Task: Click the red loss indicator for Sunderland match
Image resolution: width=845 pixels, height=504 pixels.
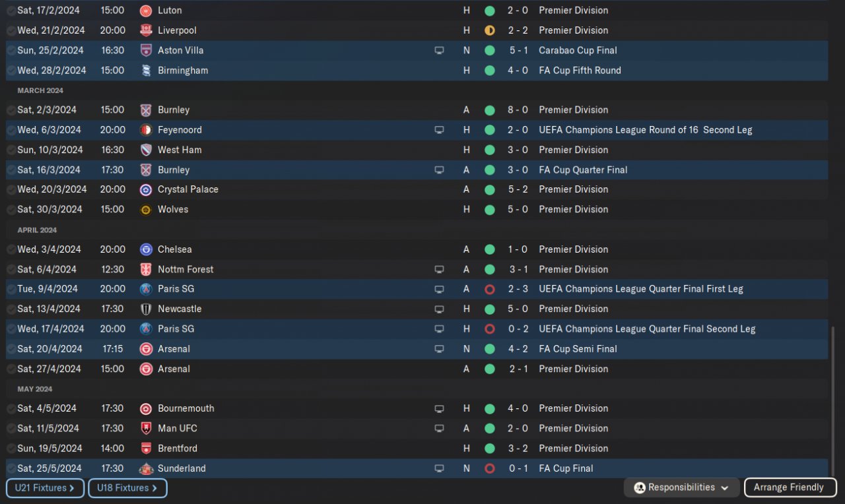Action: pos(489,468)
